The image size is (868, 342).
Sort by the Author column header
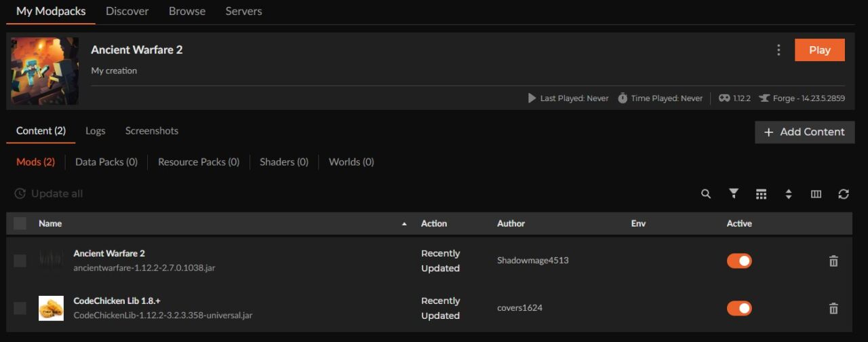pos(511,223)
